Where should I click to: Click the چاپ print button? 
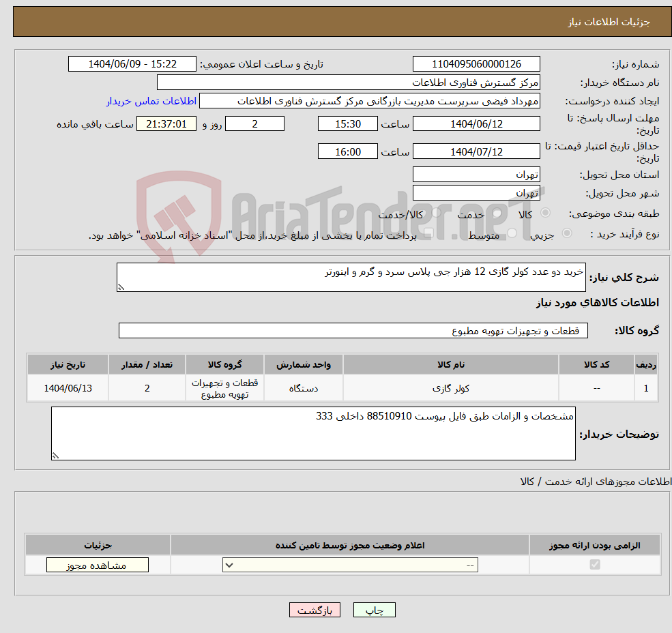pos(374,610)
